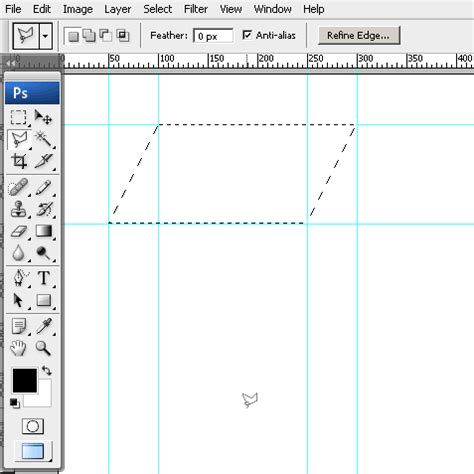474x474 pixels.
Task: Select the Horizontal Type tool
Action: 43,278
